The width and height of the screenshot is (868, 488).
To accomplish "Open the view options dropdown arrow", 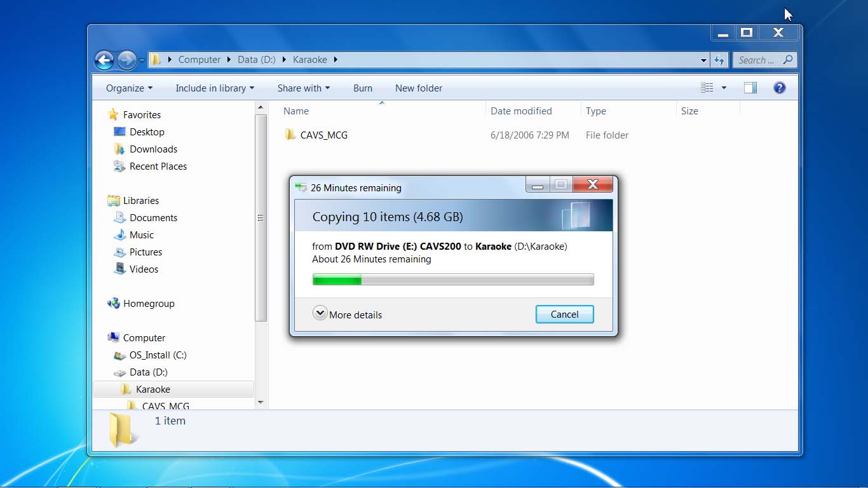I will [724, 88].
